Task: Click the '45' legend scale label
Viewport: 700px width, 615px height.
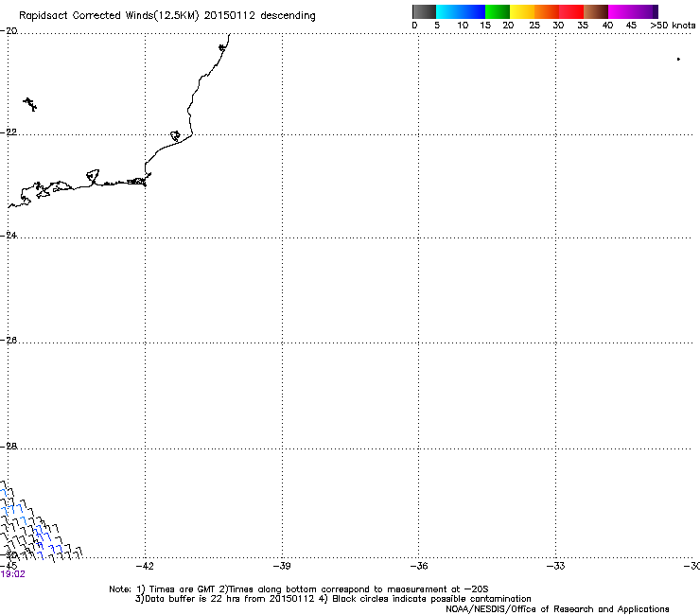Action: click(x=631, y=26)
